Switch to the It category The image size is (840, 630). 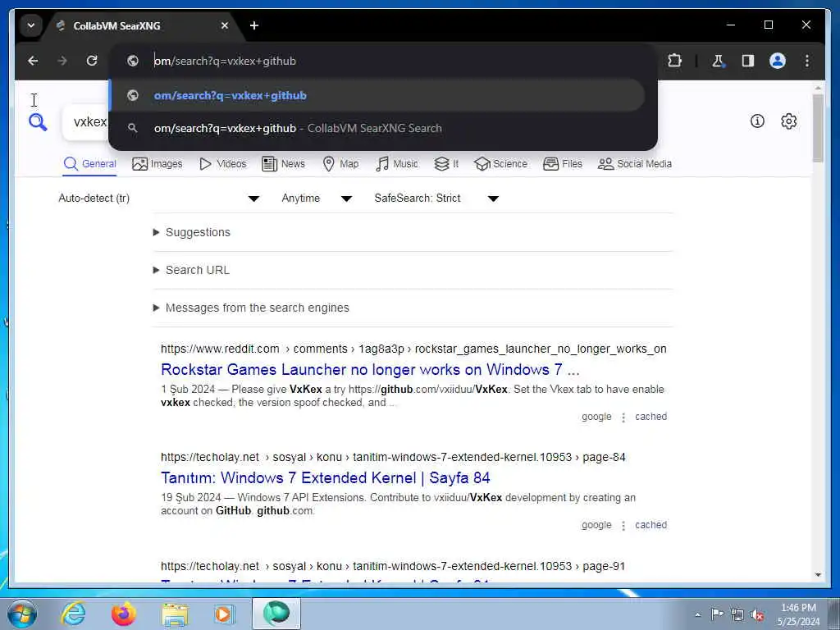[447, 164]
